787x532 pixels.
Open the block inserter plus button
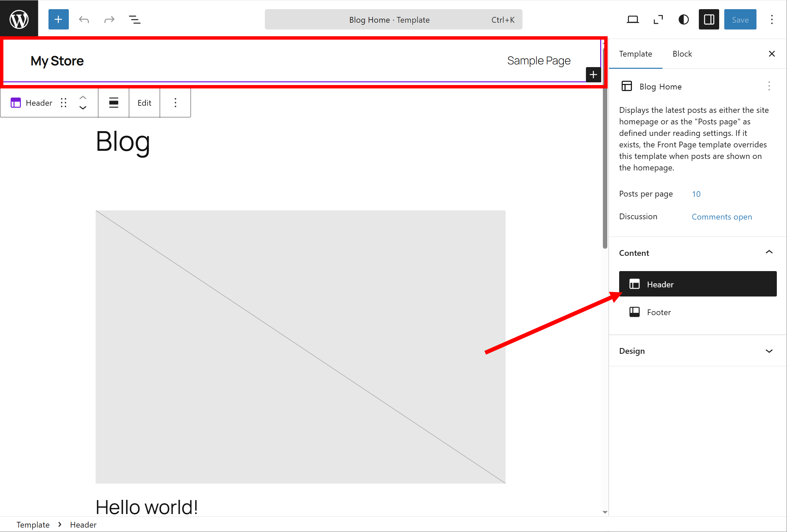[x=58, y=19]
